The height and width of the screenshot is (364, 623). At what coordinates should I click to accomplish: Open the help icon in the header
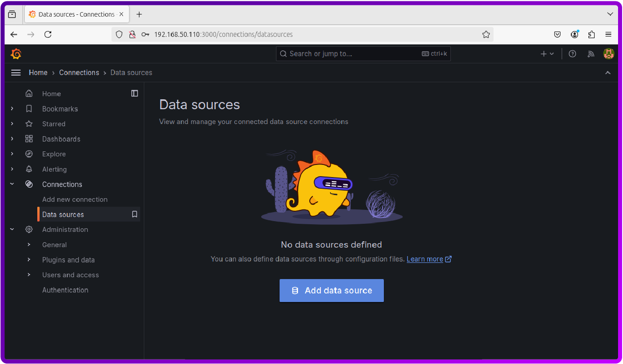572,53
